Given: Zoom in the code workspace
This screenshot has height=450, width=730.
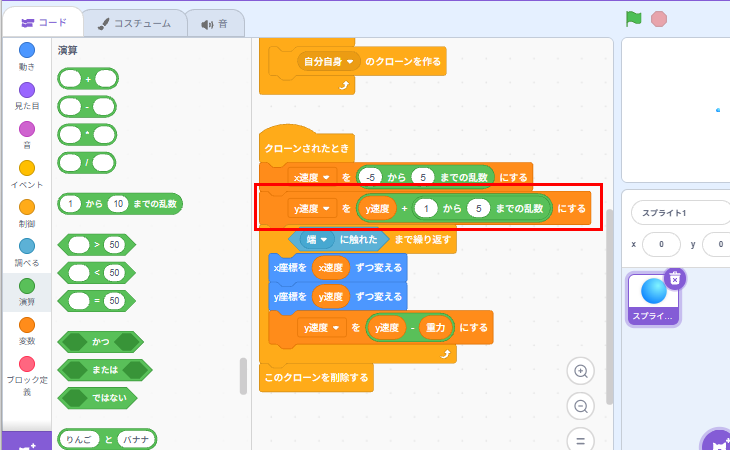Looking at the screenshot, I should coord(581,371).
